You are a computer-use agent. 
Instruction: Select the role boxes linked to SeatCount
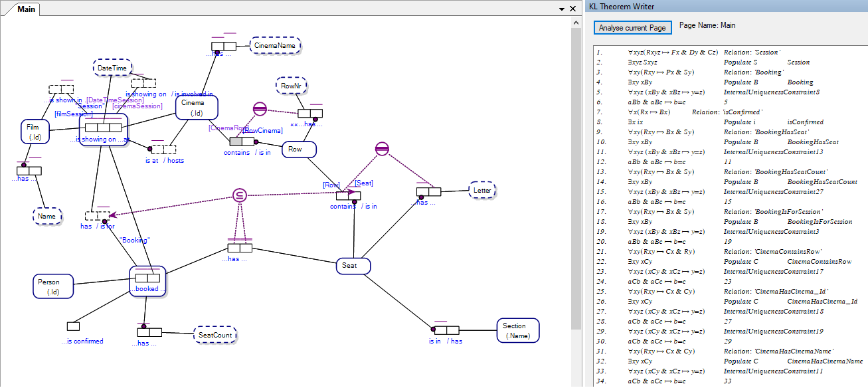pos(149,332)
